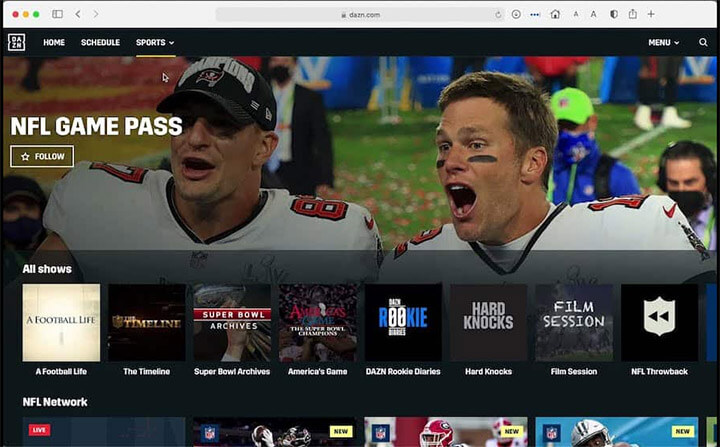Open Hard Knocks show thumbnail
720x447 pixels.
click(489, 323)
